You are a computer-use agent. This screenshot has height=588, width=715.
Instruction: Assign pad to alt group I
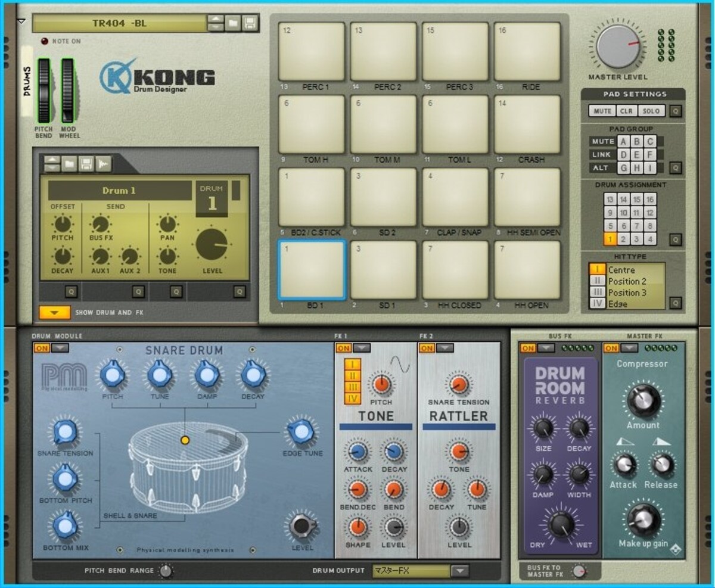coord(651,168)
